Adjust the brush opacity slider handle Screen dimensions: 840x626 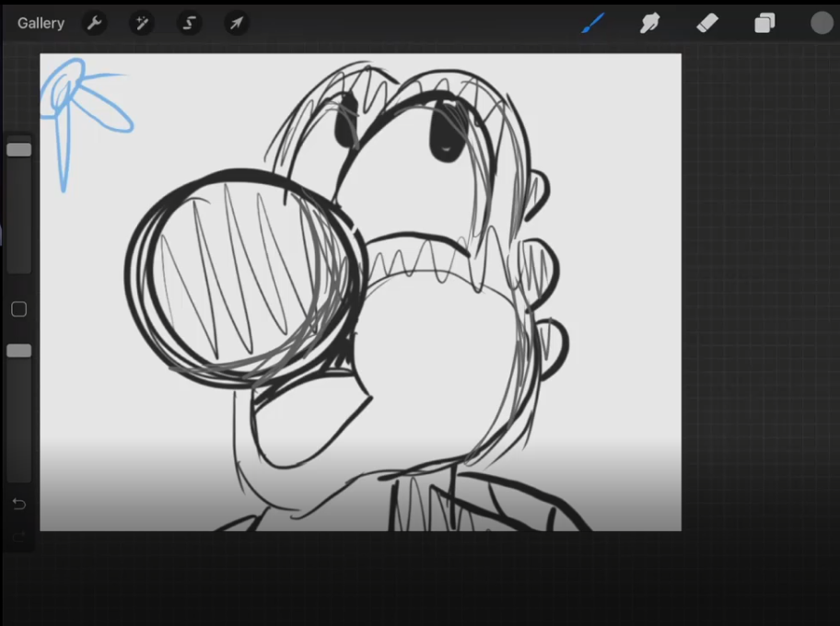pos(18,351)
